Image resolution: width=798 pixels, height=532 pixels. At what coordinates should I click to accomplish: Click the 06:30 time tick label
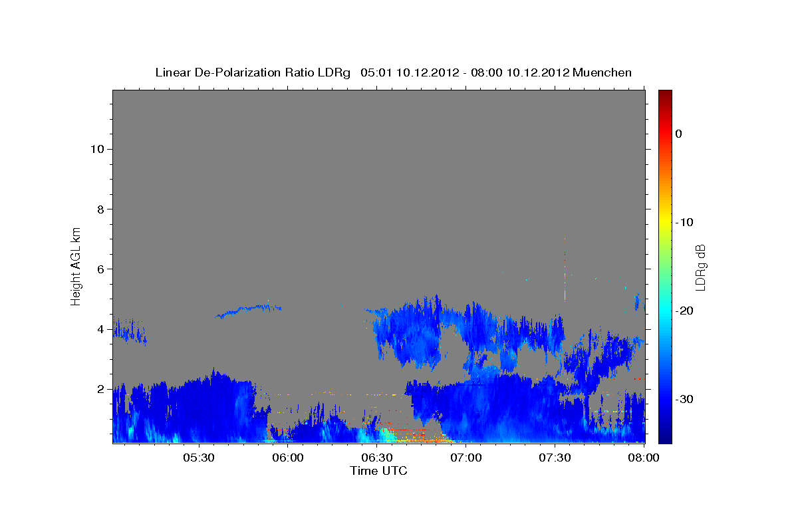click(377, 458)
